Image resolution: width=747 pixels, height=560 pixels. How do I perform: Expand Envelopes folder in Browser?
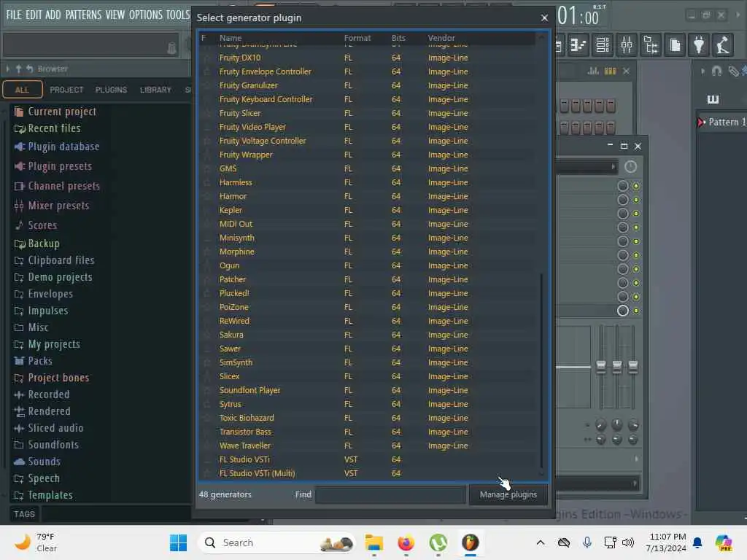43,294
